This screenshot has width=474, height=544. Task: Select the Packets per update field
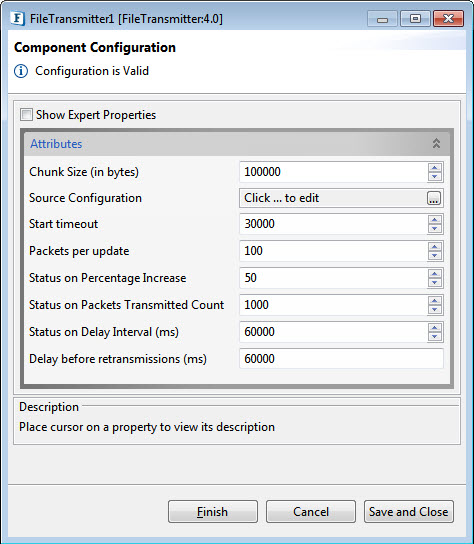(x=333, y=251)
